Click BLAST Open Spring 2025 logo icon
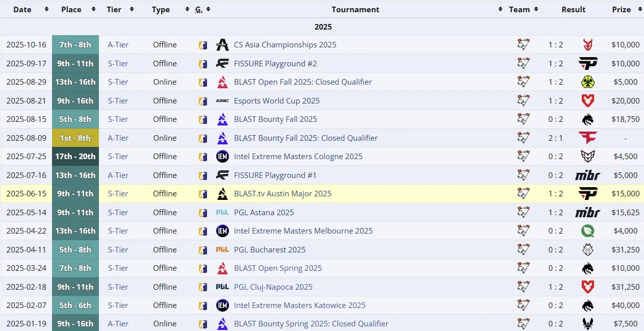 click(x=222, y=268)
